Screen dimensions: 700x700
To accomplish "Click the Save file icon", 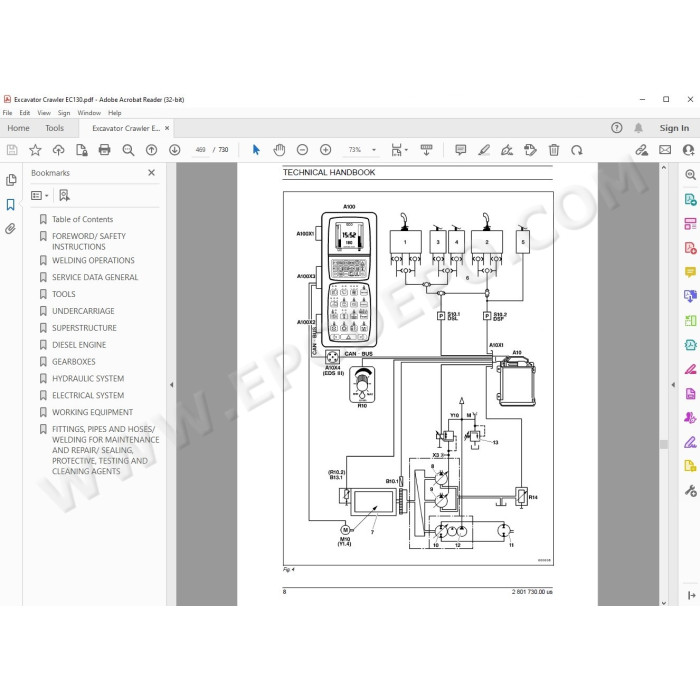I will click(12, 150).
